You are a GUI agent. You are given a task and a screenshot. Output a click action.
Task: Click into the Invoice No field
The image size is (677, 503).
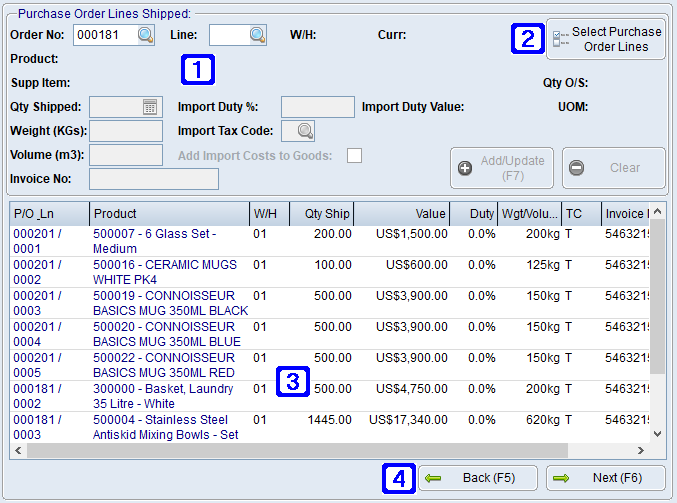[x=154, y=179]
